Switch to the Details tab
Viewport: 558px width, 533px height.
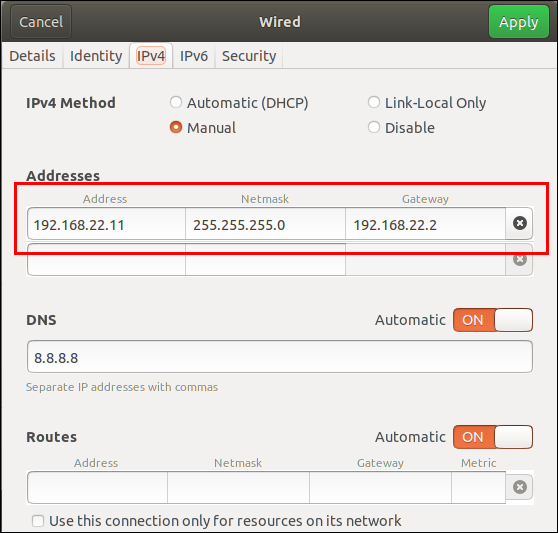[x=32, y=56]
